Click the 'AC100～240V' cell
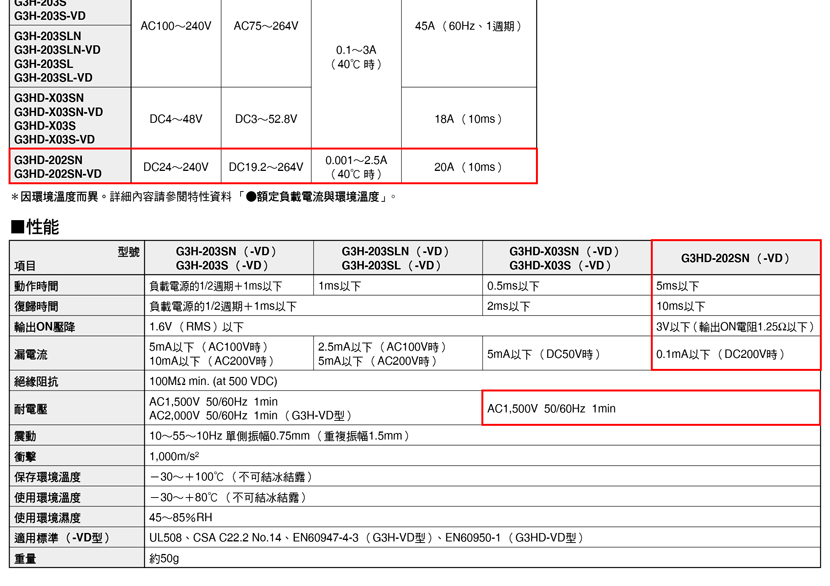This screenshot has width=830, height=586. pyautogui.click(x=176, y=26)
